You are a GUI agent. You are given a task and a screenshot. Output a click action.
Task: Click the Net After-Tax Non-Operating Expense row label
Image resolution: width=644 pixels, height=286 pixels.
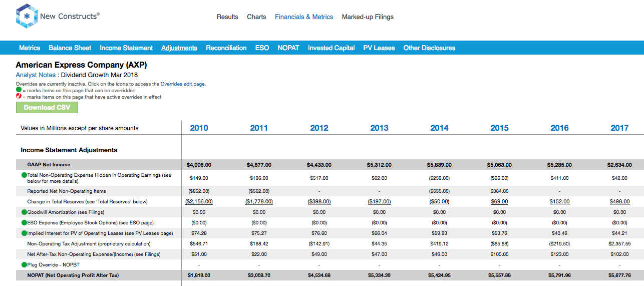pyautogui.click(x=94, y=254)
